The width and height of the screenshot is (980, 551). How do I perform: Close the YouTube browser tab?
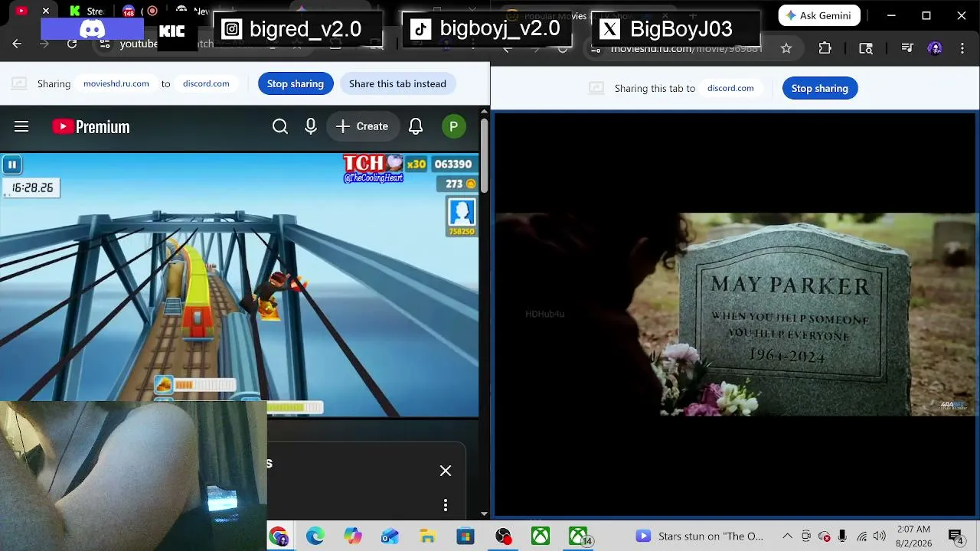pyautogui.click(x=46, y=11)
